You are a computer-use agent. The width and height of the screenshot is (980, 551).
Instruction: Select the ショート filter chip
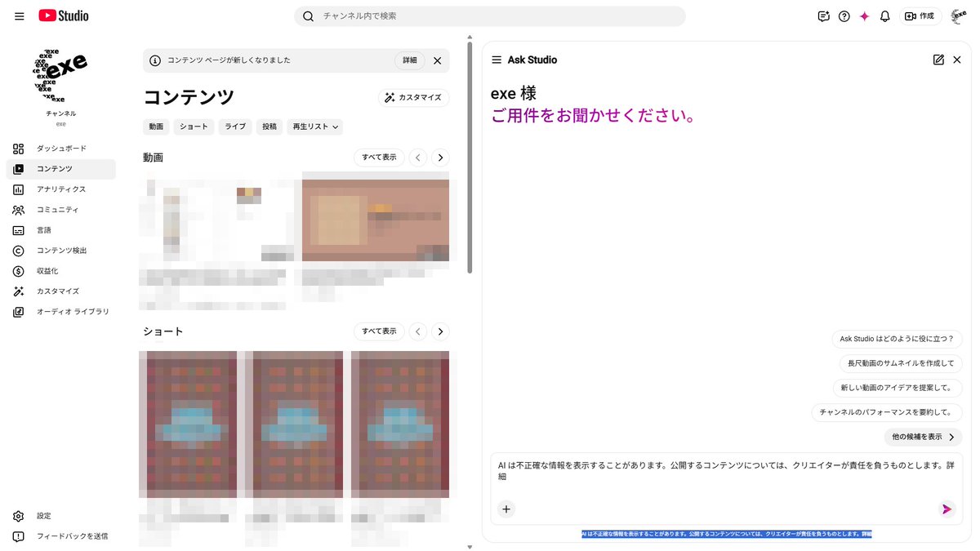pos(194,127)
